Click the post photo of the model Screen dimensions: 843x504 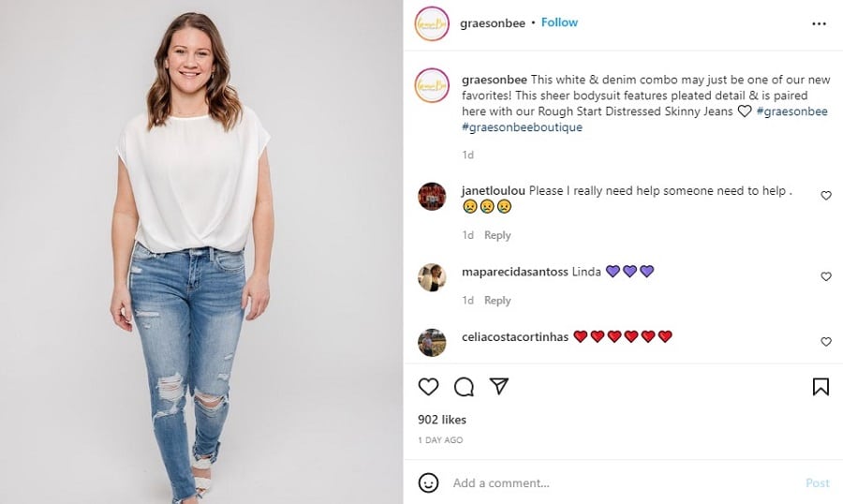coord(201,252)
